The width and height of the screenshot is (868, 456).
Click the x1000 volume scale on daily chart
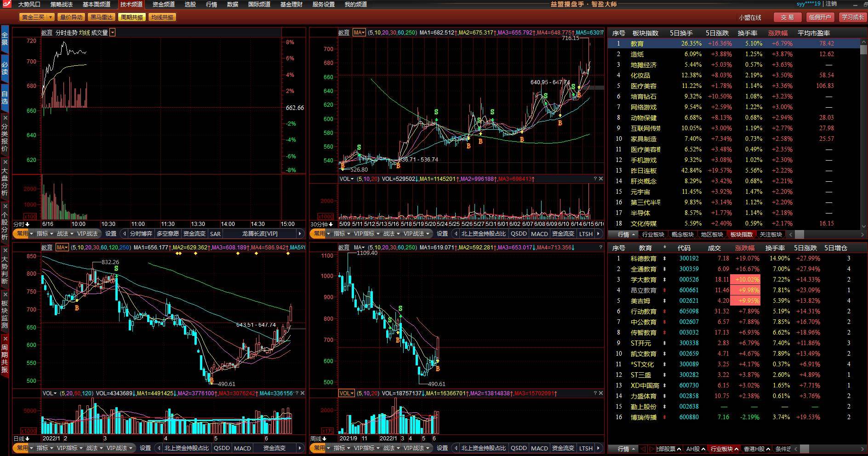tap(29, 431)
